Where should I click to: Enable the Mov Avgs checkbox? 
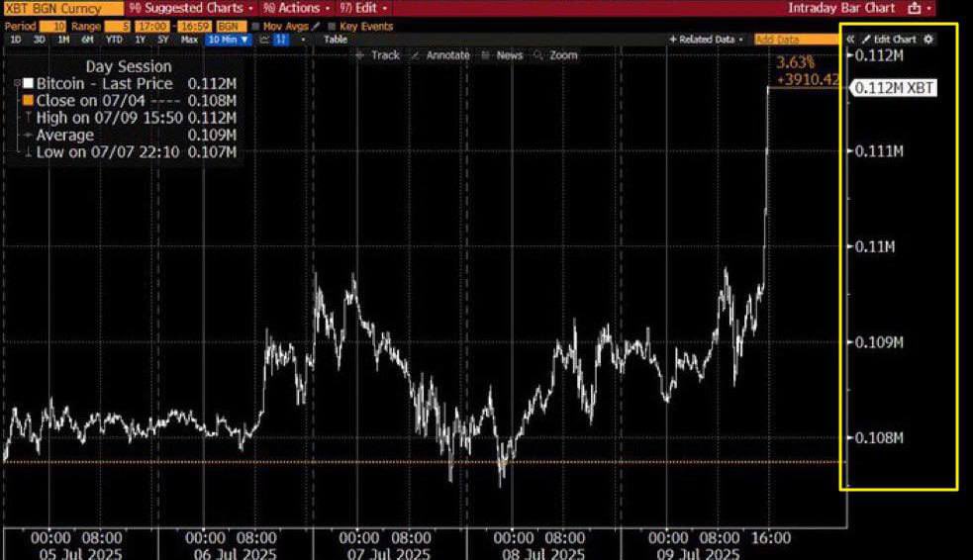click(255, 26)
